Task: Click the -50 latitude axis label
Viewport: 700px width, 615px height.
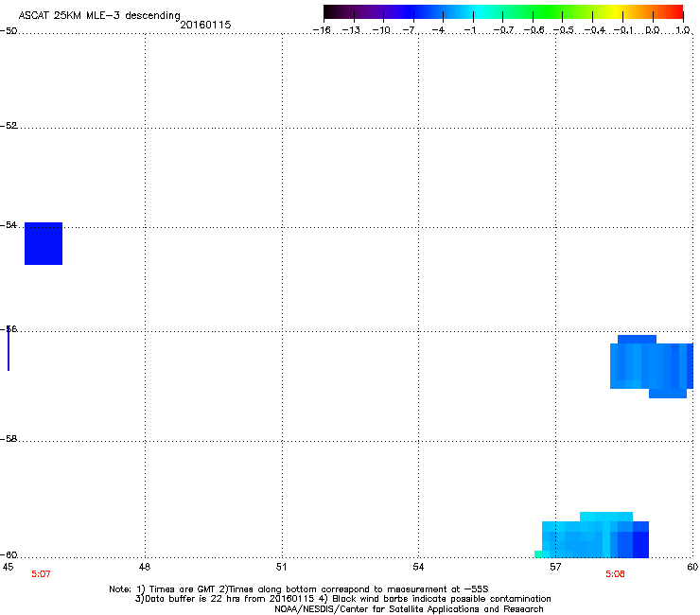Action: coord(9,31)
